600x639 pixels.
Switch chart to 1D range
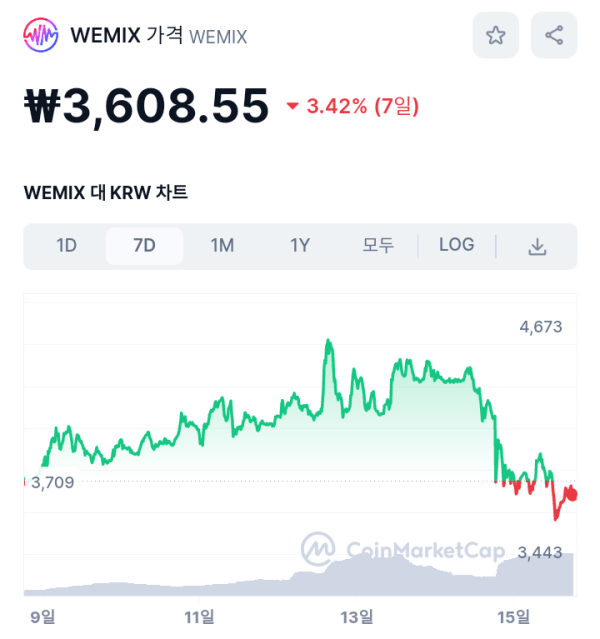point(66,246)
